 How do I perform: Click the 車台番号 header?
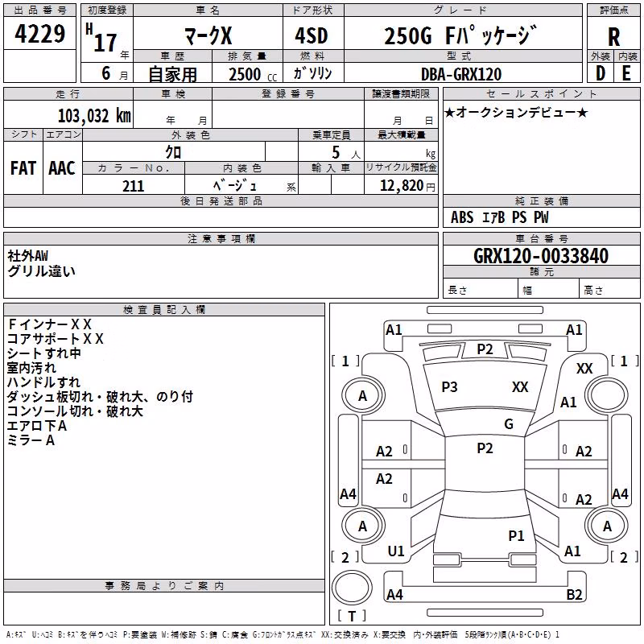click(542, 238)
